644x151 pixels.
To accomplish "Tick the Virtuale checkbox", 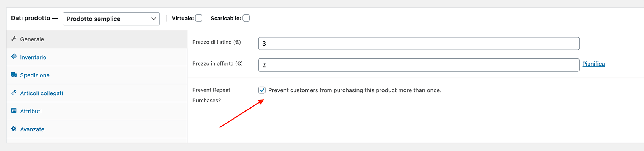I will 199,18.
